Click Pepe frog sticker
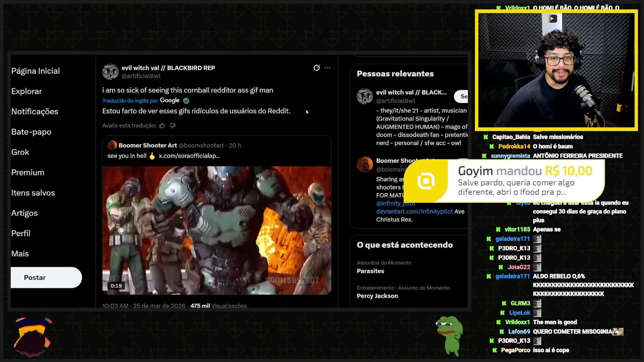The image size is (644, 362). pyautogui.click(x=449, y=335)
